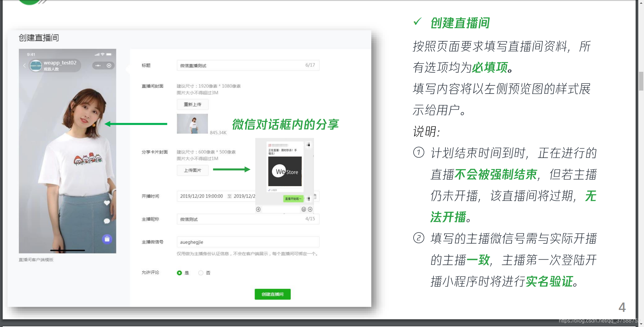Open the purple shopping bag icon
The image size is (644, 327).
tap(107, 239)
